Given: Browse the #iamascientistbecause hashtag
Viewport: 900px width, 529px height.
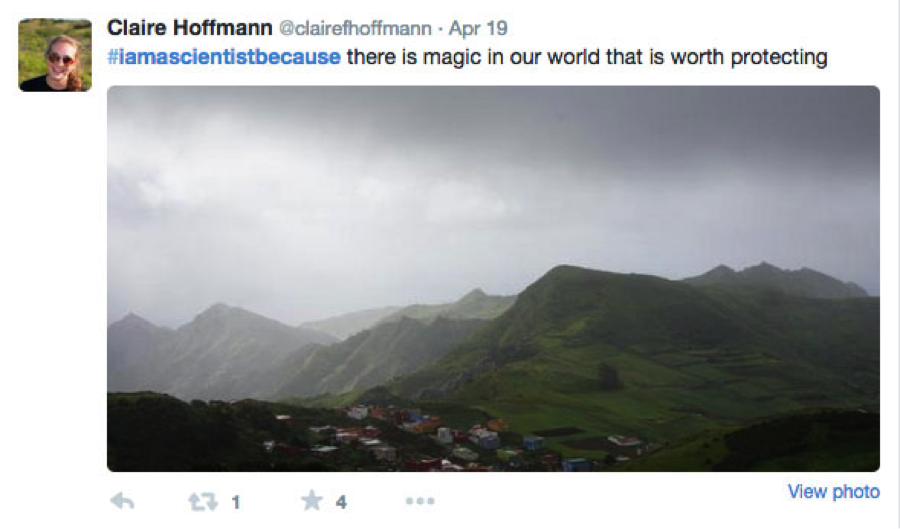Looking at the screenshot, I should [x=224, y=57].
